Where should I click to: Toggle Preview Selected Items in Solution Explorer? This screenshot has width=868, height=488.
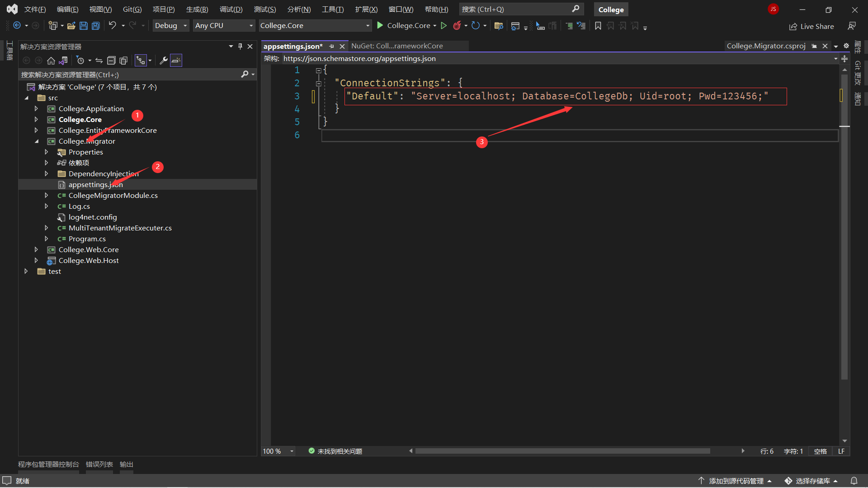coord(176,61)
